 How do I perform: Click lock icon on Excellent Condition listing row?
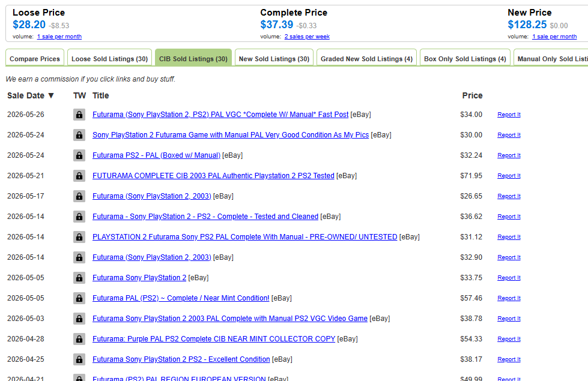click(x=79, y=359)
